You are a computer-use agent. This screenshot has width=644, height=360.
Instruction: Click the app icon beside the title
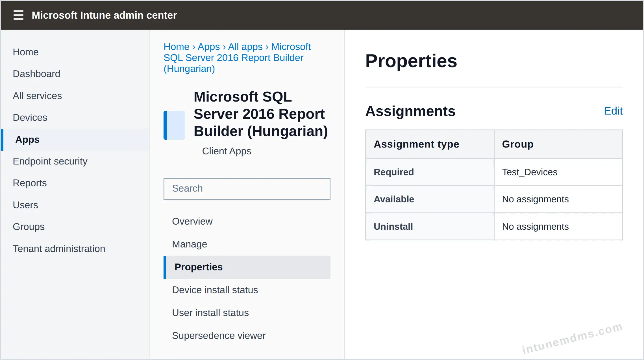tap(174, 125)
